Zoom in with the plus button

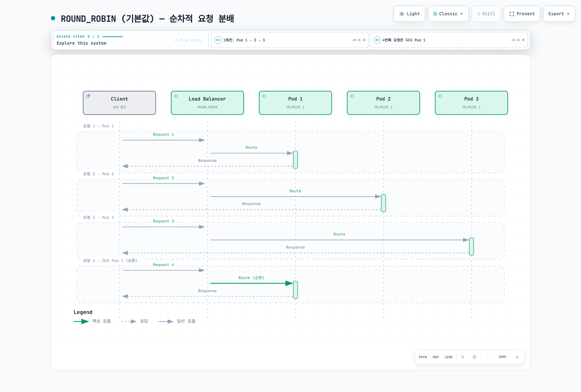(x=517, y=357)
